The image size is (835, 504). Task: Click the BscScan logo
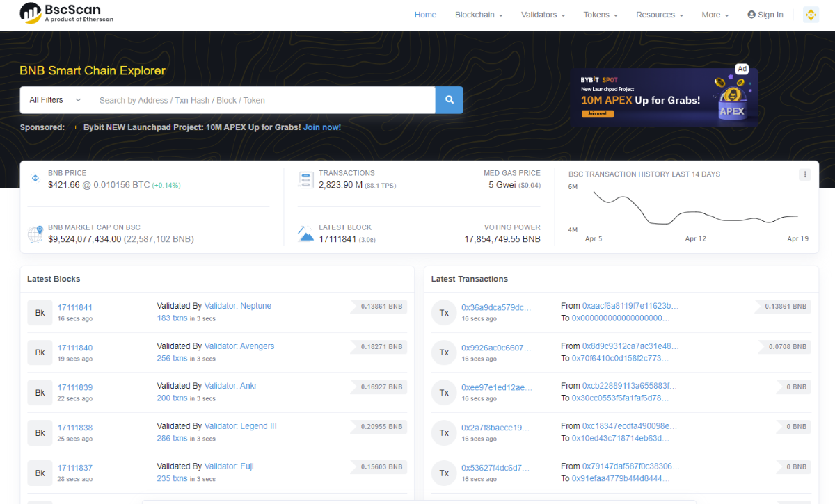[66, 13]
